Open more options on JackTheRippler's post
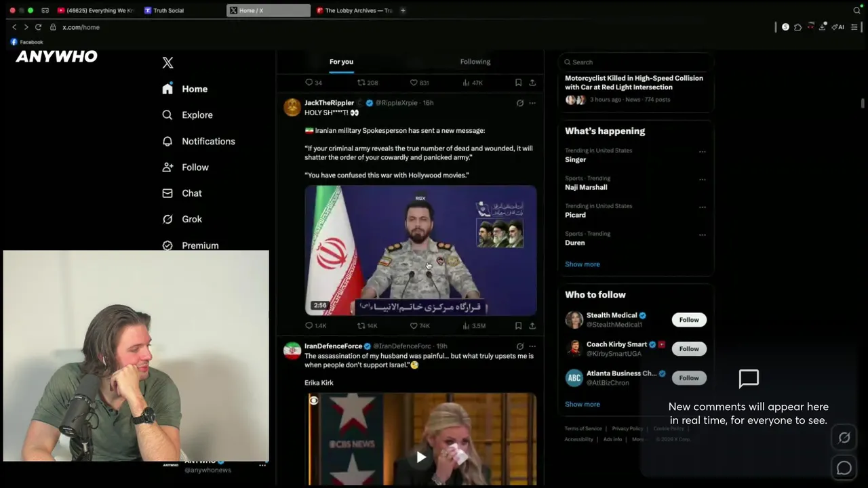Viewport: 868px width, 488px height. point(532,103)
